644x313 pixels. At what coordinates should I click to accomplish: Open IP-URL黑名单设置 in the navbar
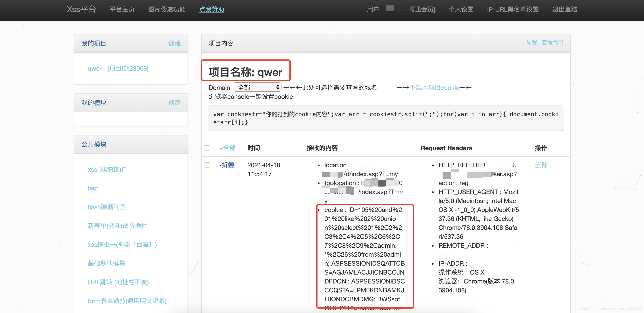coord(512,9)
